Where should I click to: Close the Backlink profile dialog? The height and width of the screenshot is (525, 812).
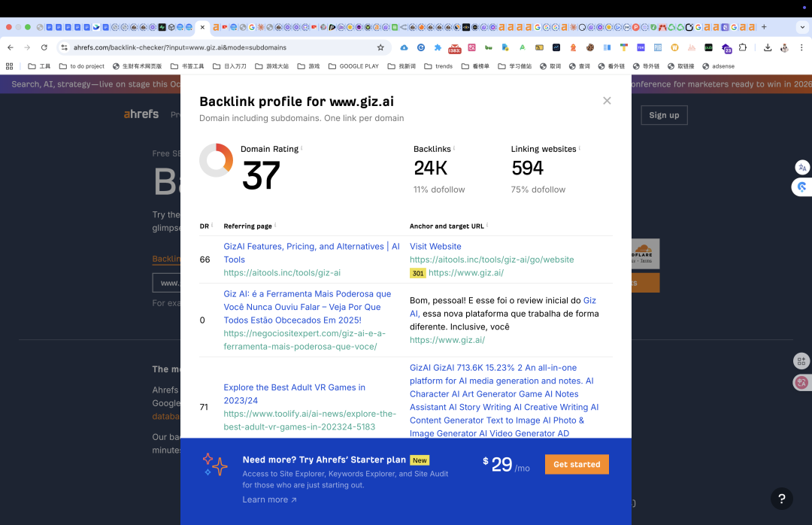point(607,101)
